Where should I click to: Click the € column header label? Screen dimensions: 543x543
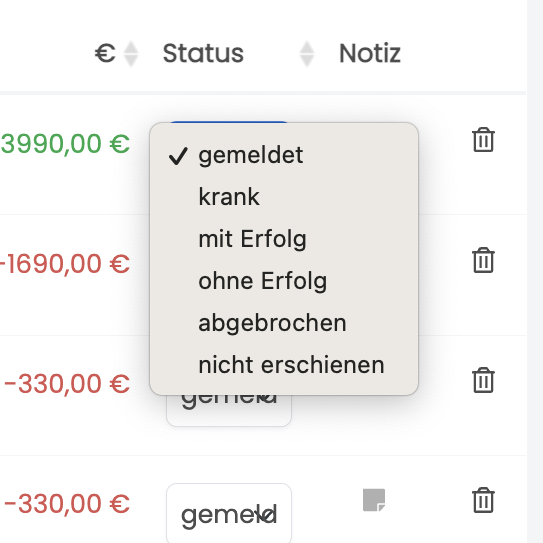click(105, 53)
